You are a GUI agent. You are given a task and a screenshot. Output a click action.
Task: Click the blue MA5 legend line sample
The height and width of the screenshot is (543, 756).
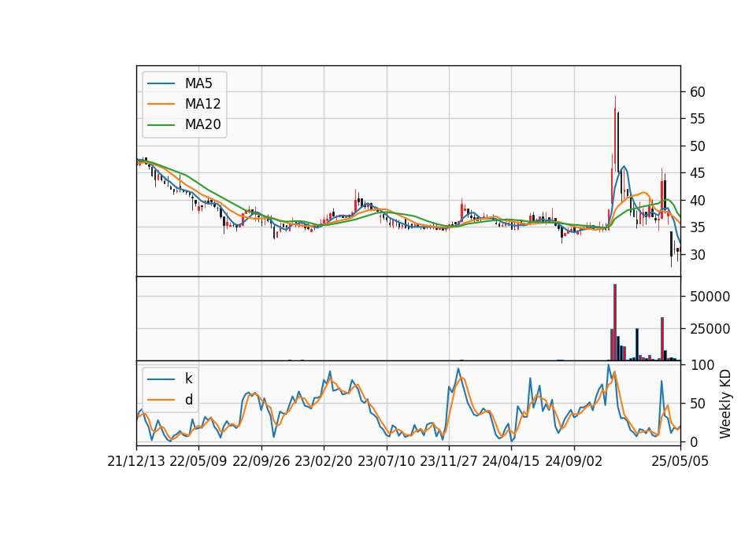pyautogui.click(x=161, y=83)
